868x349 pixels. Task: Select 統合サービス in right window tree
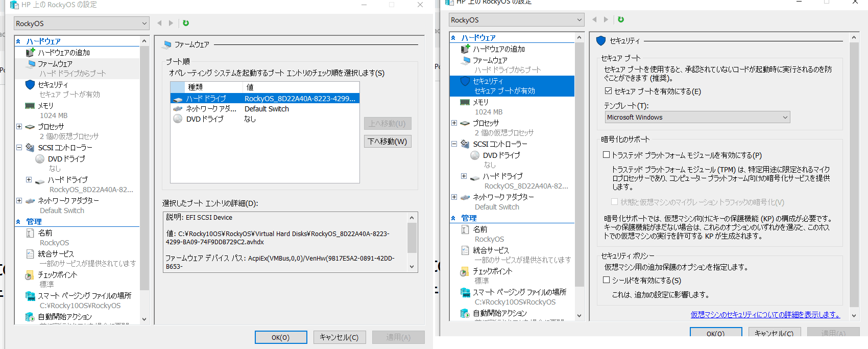491,250
